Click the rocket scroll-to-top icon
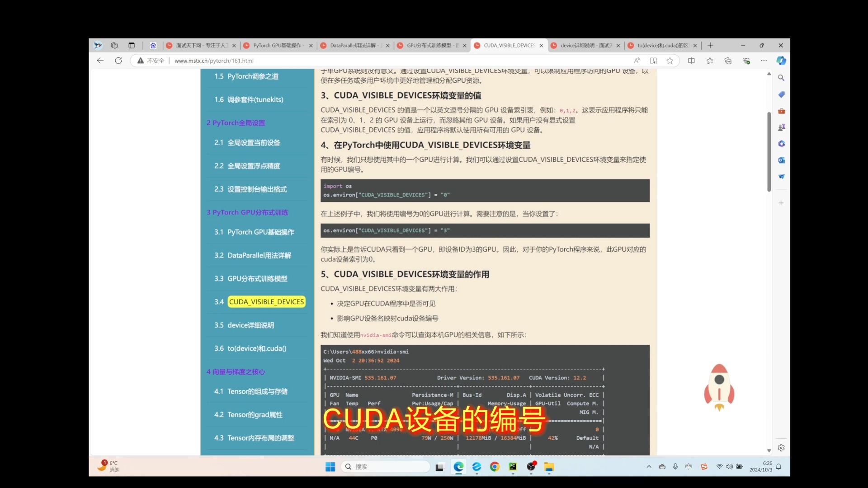This screenshot has height=488, width=868. pos(719,387)
